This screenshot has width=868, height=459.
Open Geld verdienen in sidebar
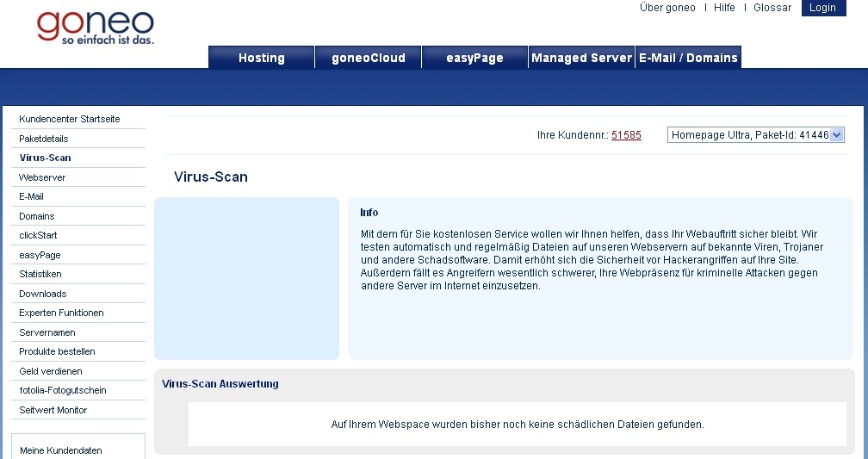(x=50, y=371)
